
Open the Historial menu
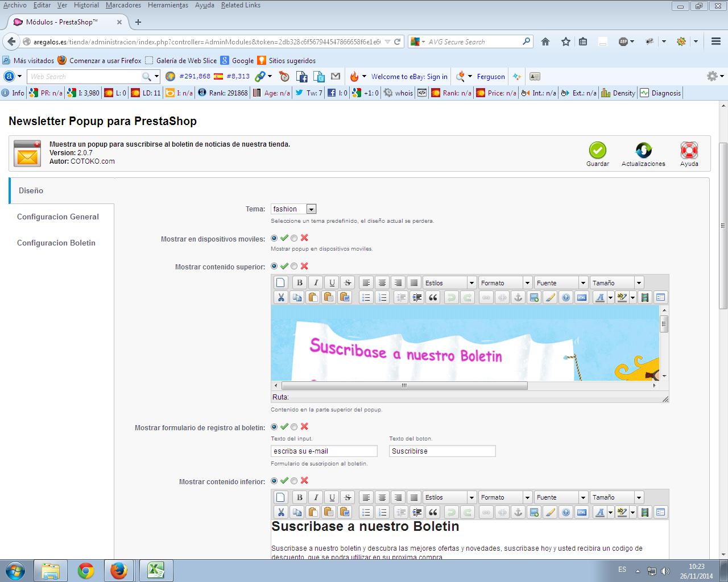(x=86, y=5)
